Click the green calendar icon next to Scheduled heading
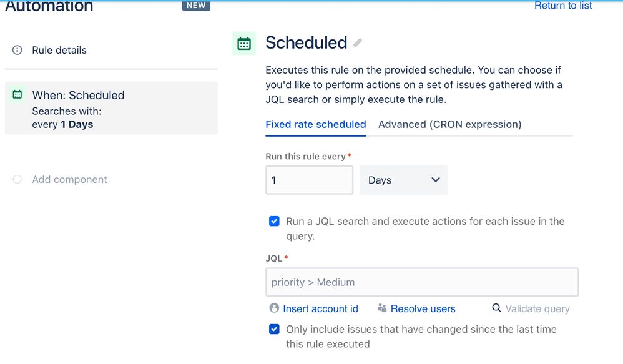623x364 pixels. pos(244,43)
